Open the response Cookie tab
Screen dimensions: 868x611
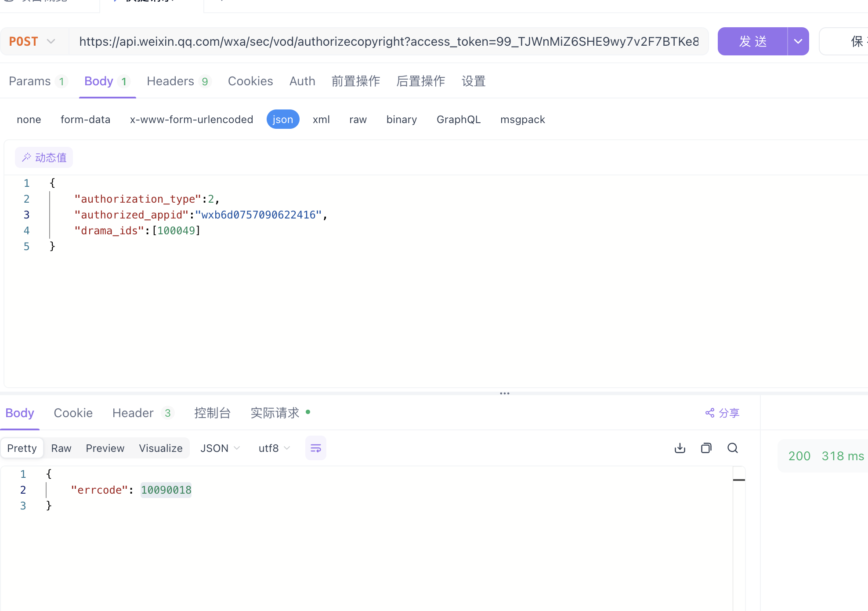coord(73,413)
